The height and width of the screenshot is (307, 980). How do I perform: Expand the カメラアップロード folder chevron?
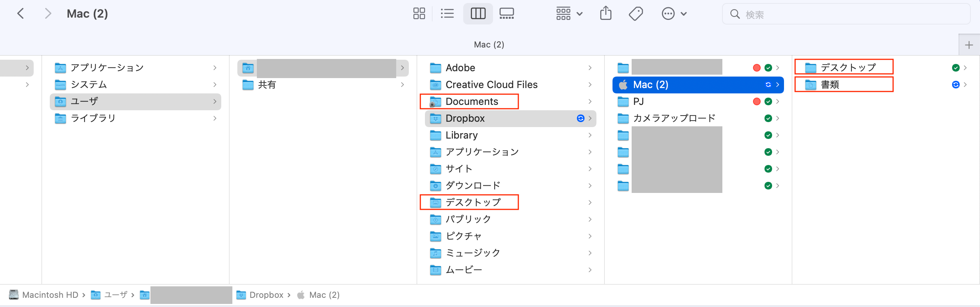(x=777, y=118)
